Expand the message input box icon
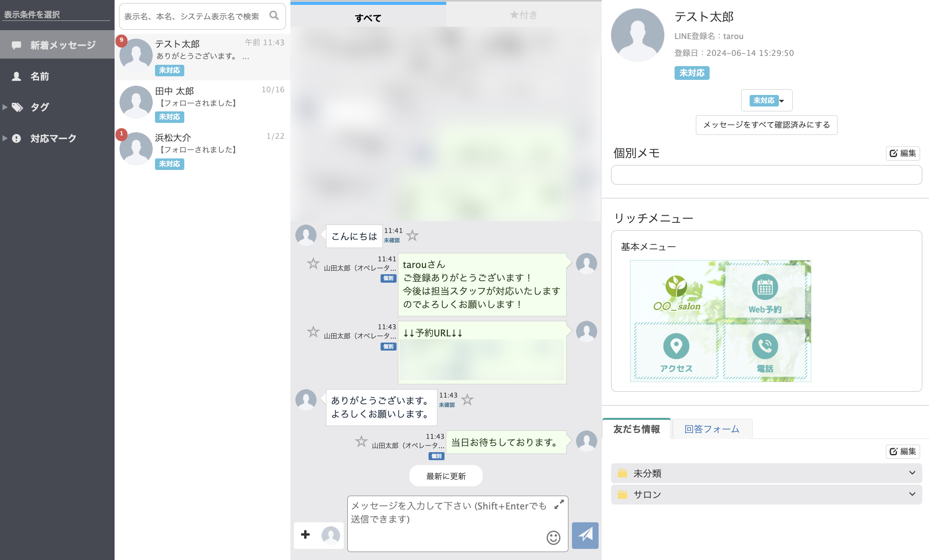The image size is (929, 560). tap(559, 505)
